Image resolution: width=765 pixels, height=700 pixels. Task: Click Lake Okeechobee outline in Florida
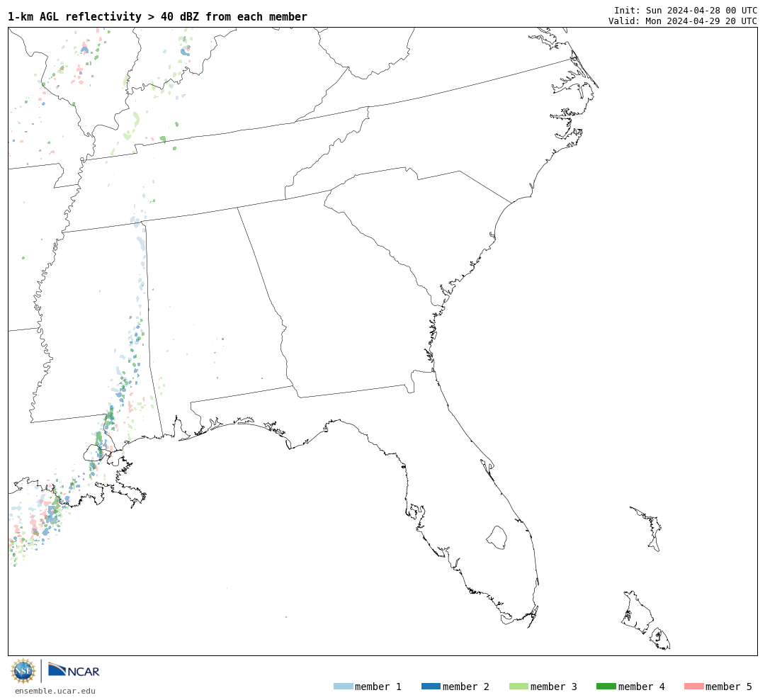(x=497, y=538)
